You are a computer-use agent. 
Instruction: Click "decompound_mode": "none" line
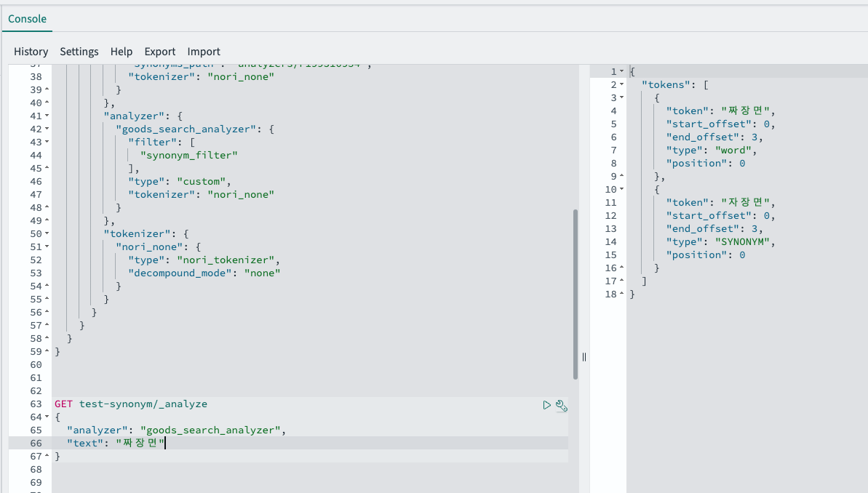click(204, 273)
